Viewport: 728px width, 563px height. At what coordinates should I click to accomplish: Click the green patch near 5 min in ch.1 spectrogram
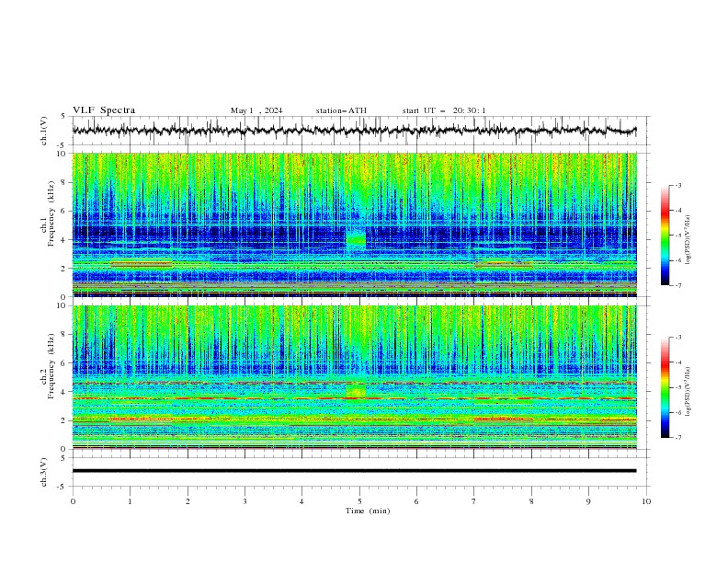(x=356, y=238)
